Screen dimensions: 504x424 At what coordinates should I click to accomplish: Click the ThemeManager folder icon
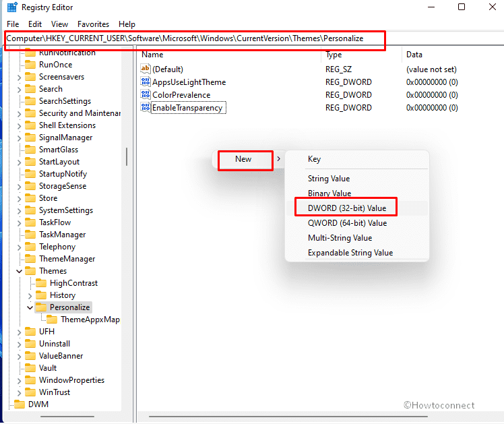pyautogui.click(x=30, y=259)
